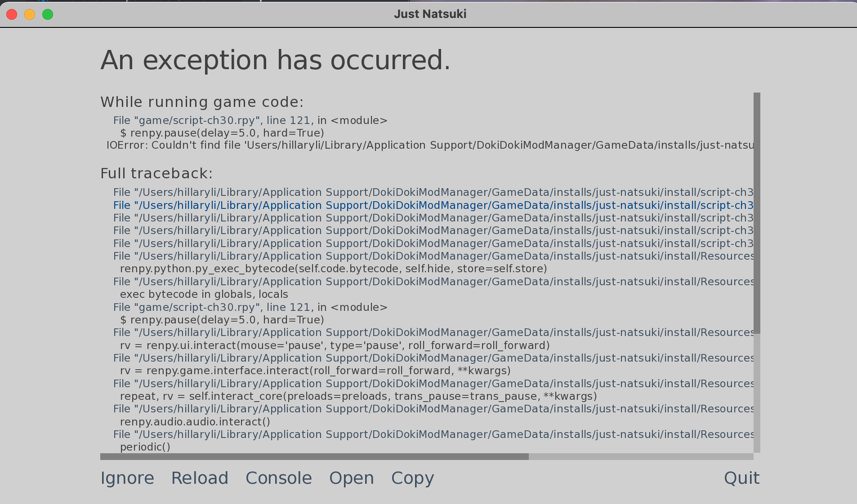Copy the exception traceback
This screenshot has height=504, width=857.
[412, 478]
